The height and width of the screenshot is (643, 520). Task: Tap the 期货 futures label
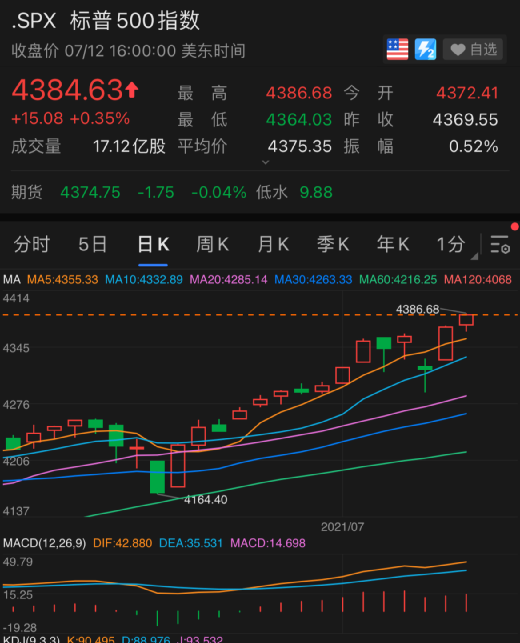click(27, 192)
